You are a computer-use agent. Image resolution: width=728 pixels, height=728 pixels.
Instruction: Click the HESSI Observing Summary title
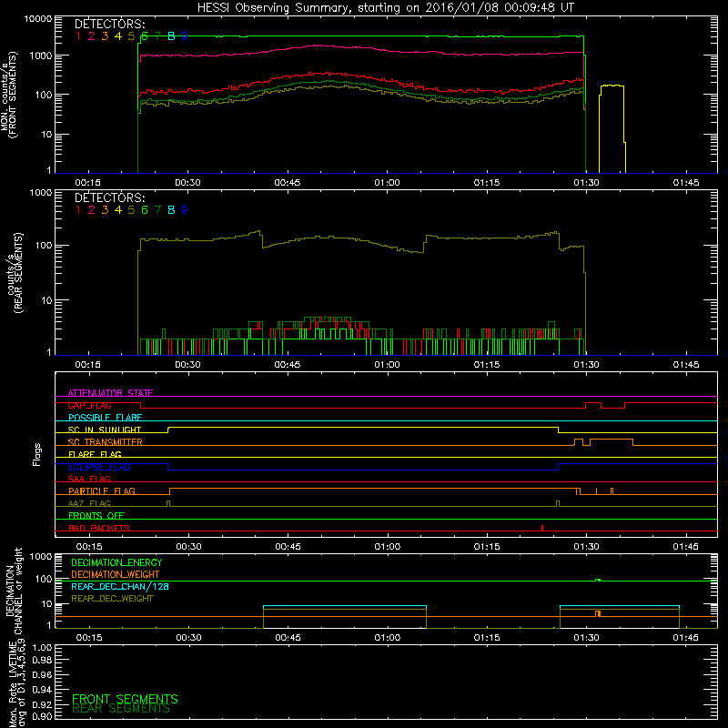(x=385, y=7)
